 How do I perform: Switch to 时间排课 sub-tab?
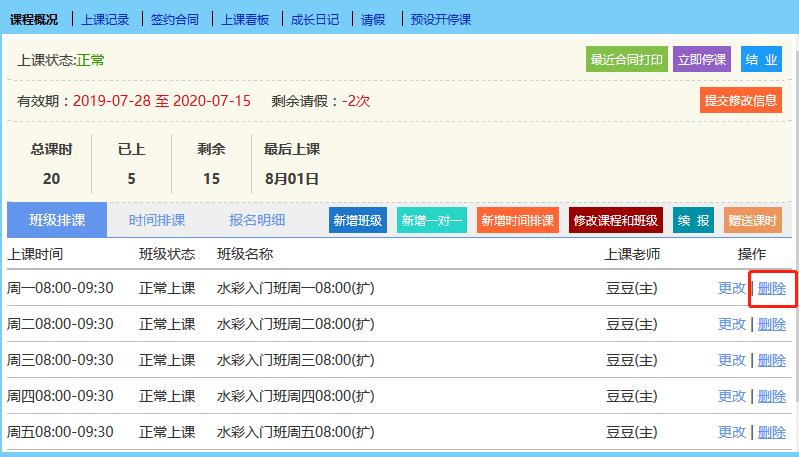click(x=157, y=220)
